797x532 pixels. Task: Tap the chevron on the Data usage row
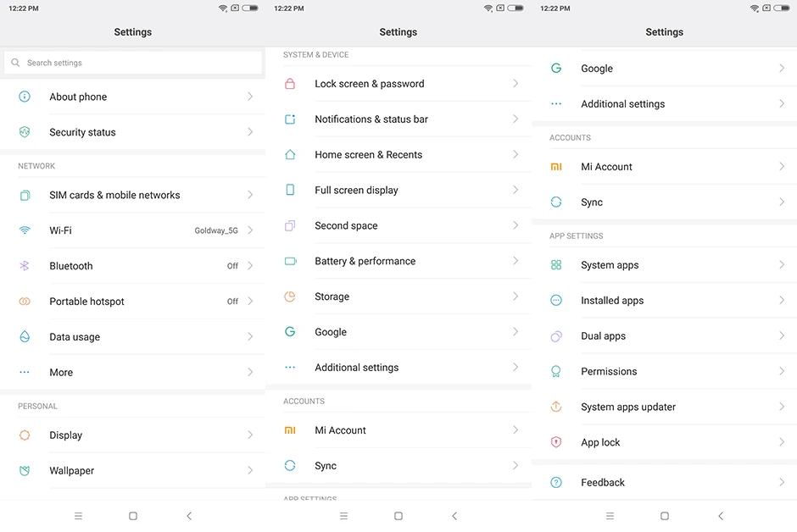(250, 336)
